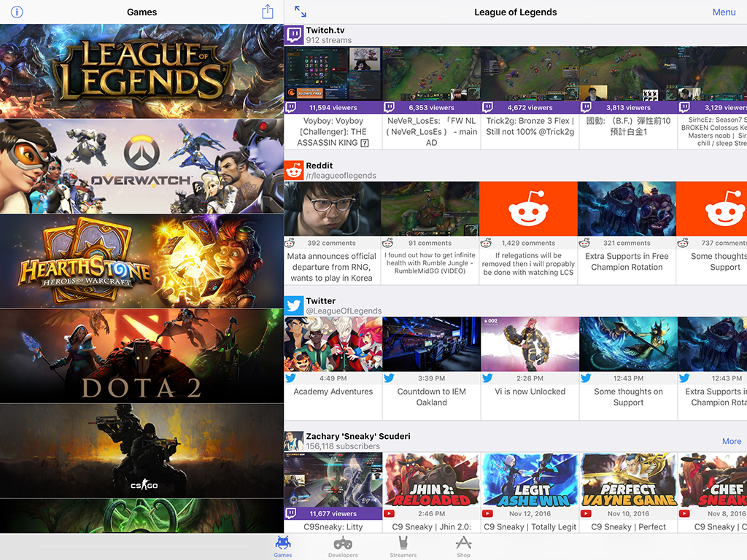
Task: Click YouTube icon beside Nov 10, 2016
Action: (x=586, y=513)
